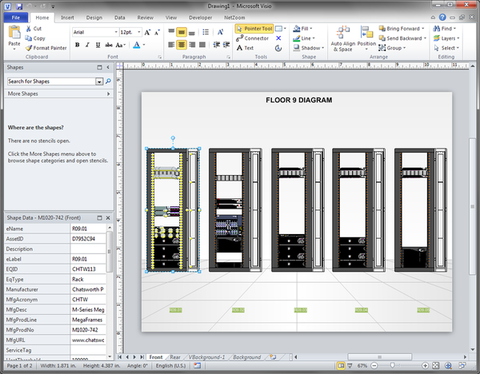Click the Search for Shapes field
480x374 pixels.
52,81
